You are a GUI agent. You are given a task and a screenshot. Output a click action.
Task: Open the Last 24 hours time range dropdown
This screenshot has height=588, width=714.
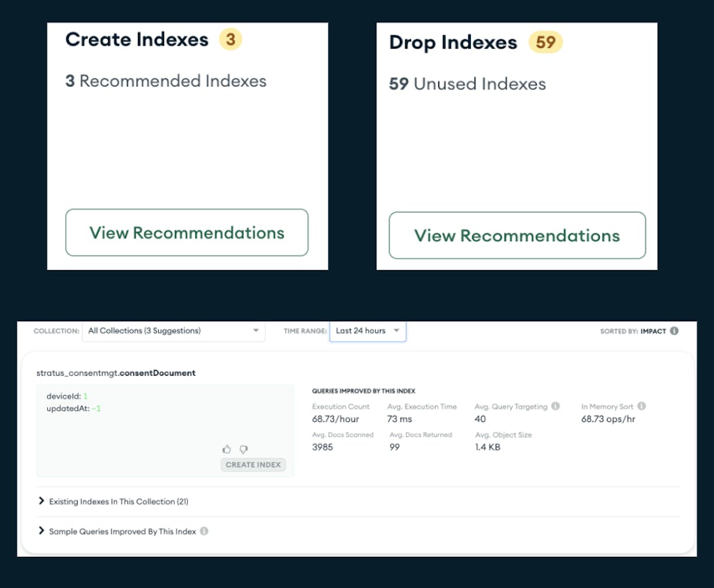point(367,331)
